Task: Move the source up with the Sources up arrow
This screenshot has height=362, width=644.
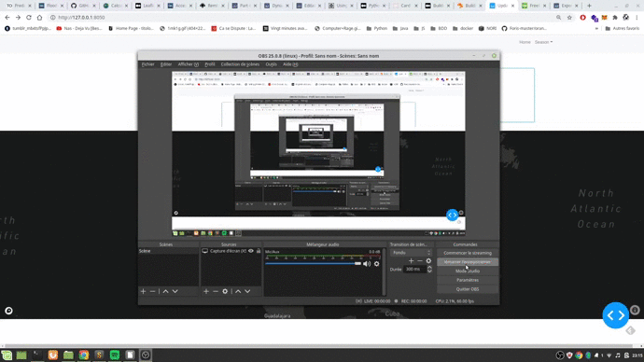Action: coord(238,291)
